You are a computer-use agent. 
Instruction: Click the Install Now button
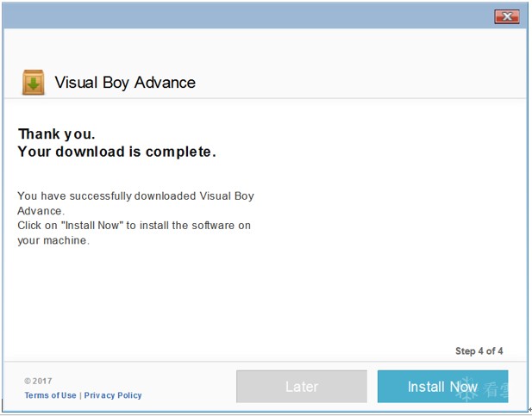443,386
